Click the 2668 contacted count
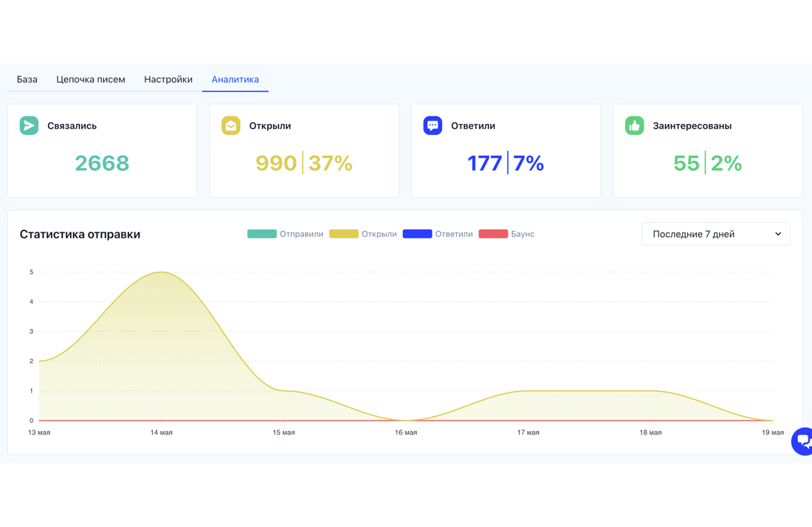The image size is (812, 527). 102,163
